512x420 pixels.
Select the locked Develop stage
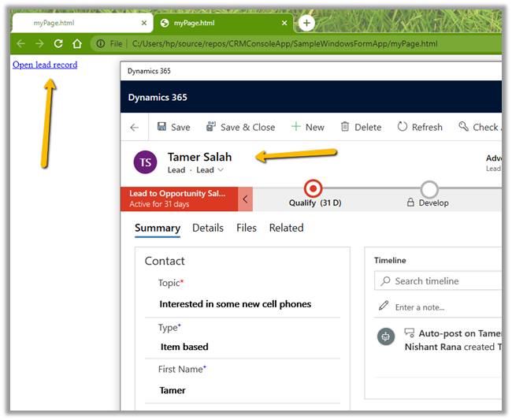(429, 189)
